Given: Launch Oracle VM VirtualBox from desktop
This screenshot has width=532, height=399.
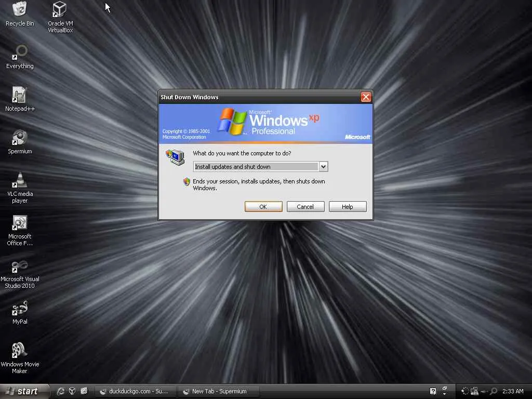Looking at the screenshot, I should click(60, 17).
